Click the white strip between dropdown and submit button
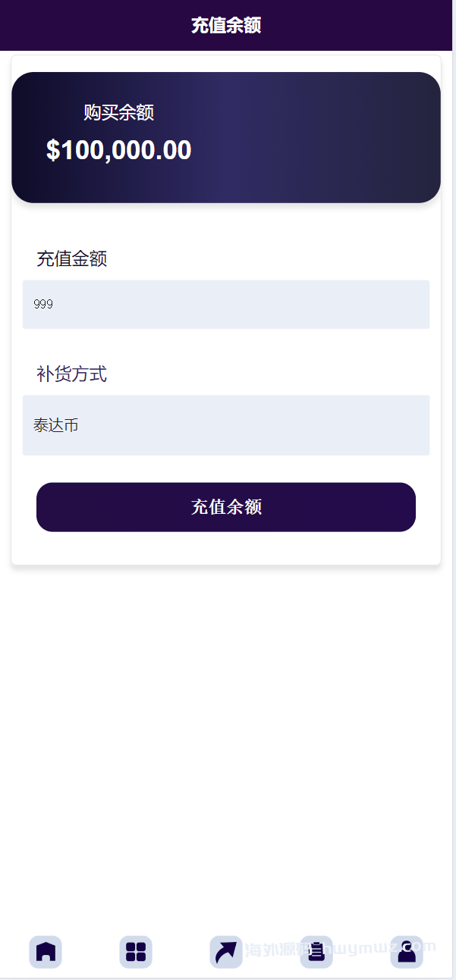This screenshot has width=456, height=980. [x=226, y=469]
